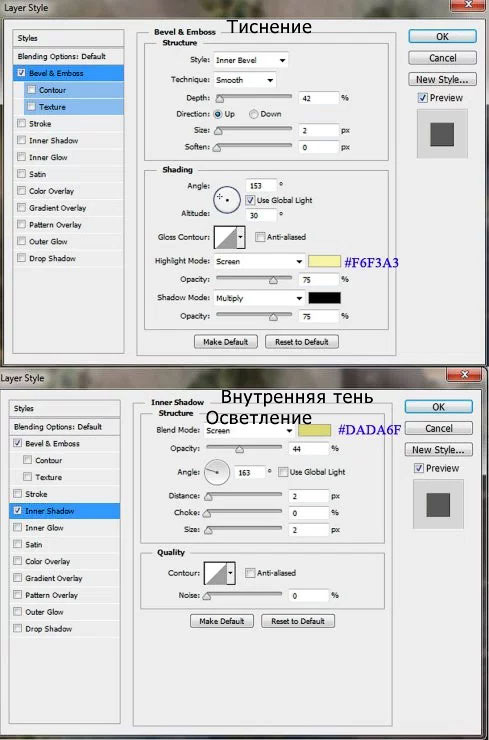Viewport: 489px width, 740px height.
Task: Enable Contour checkbox in upper dialog
Action: (x=32, y=90)
